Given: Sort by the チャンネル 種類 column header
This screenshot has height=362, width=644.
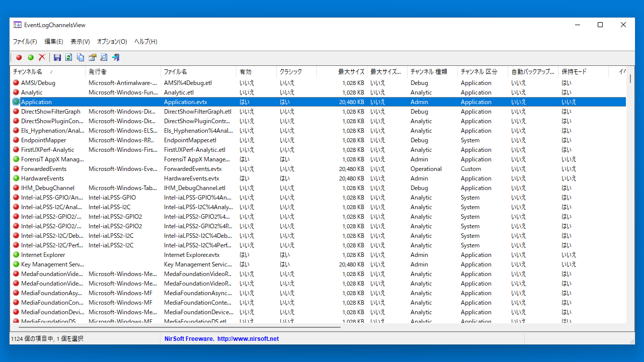Looking at the screenshot, I should 432,72.
